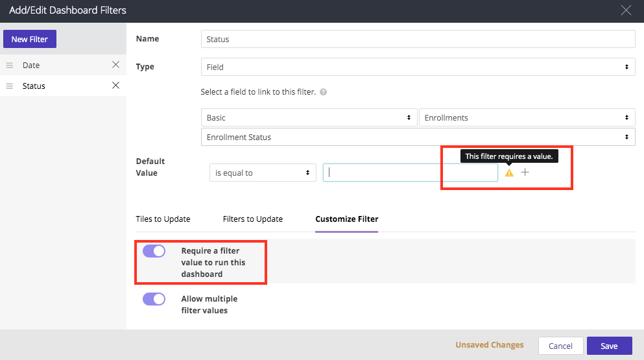644x360 pixels.
Task: Toggle Allow multiple filter values switch
Action: click(x=154, y=299)
